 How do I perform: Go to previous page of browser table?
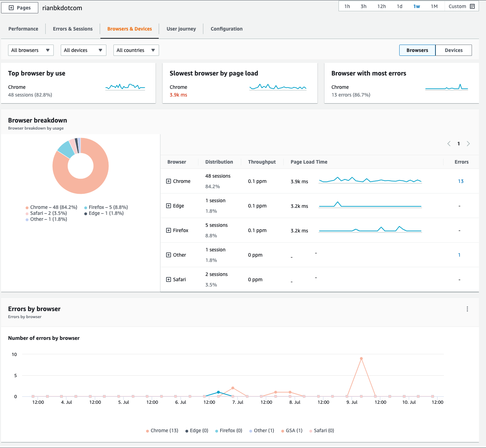click(449, 144)
